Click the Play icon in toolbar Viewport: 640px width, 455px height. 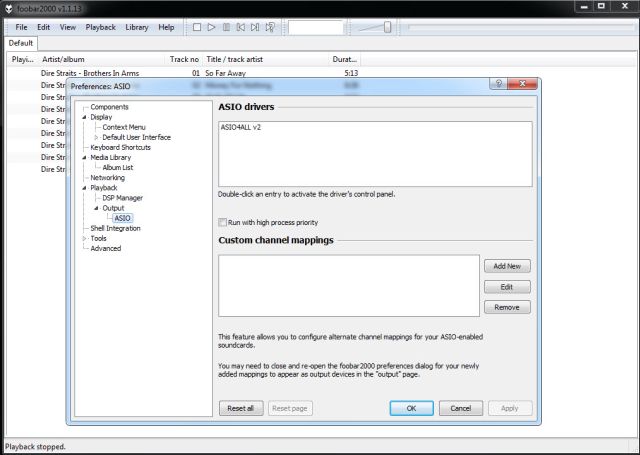coord(211,27)
